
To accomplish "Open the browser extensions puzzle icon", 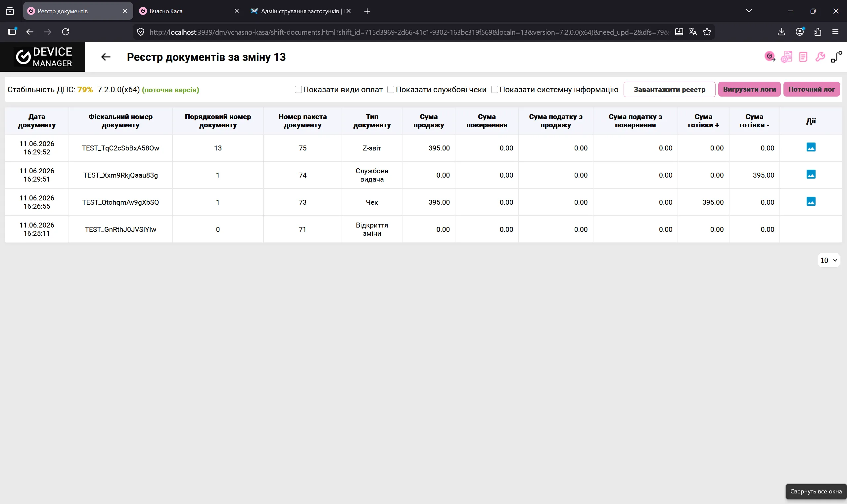I will pyautogui.click(x=818, y=32).
